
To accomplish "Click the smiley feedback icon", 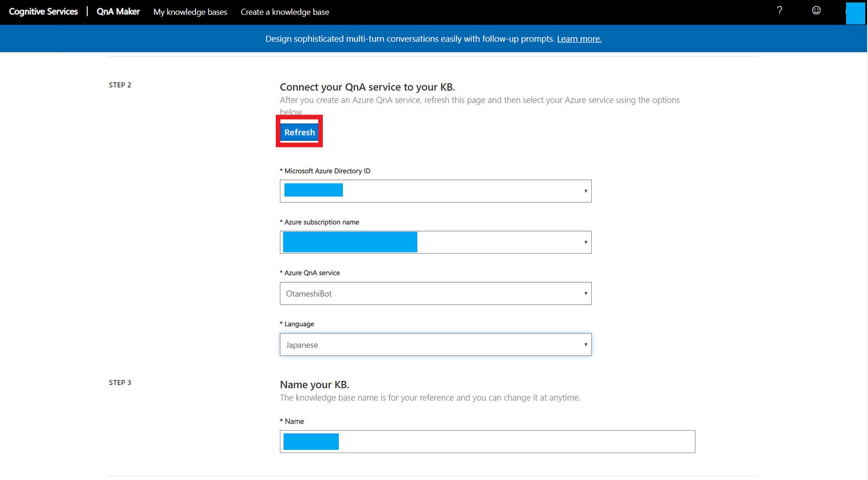I will tap(816, 11).
